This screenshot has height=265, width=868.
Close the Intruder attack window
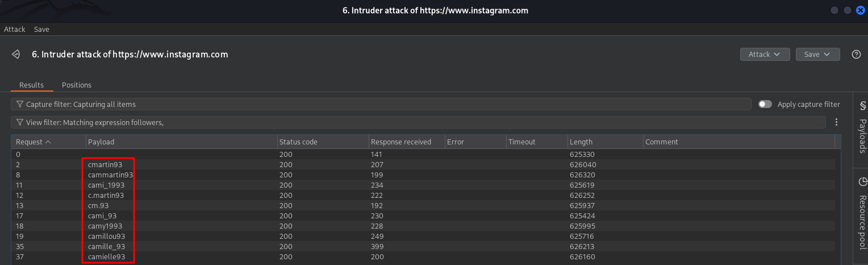tap(860, 10)
